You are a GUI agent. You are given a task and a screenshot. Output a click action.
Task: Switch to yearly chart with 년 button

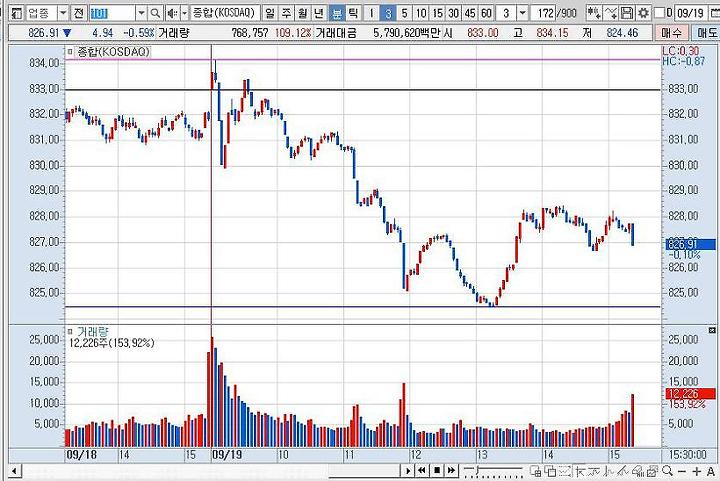click(x=319, y=13)
